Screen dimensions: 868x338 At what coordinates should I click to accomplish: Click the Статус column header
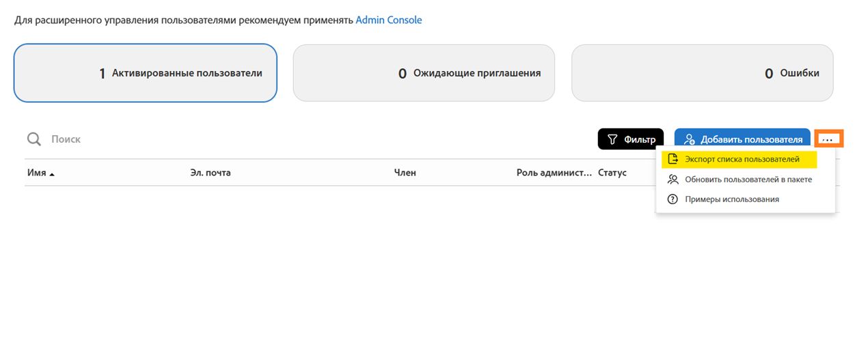click(612, 173)
